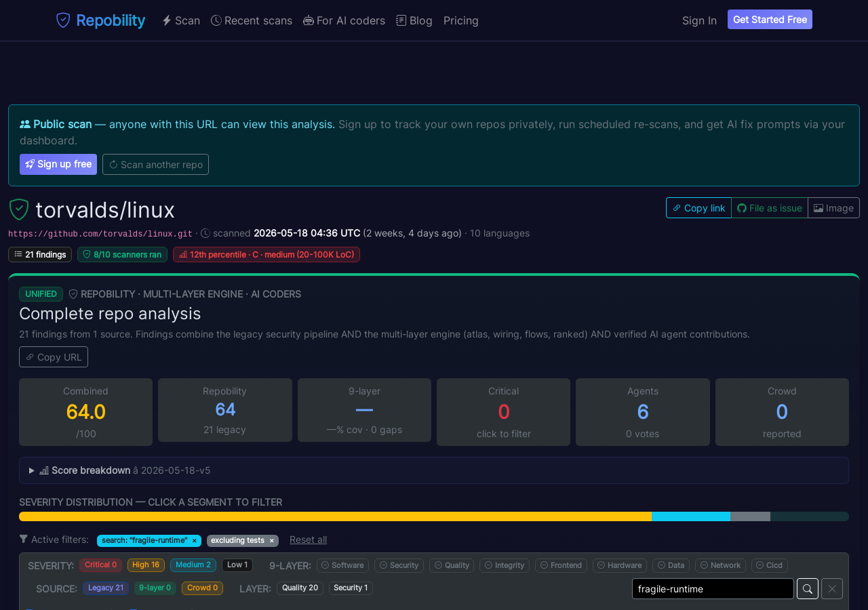Toggle the Integrity layer filter
868x610 pixels.
tap(505, 565)
